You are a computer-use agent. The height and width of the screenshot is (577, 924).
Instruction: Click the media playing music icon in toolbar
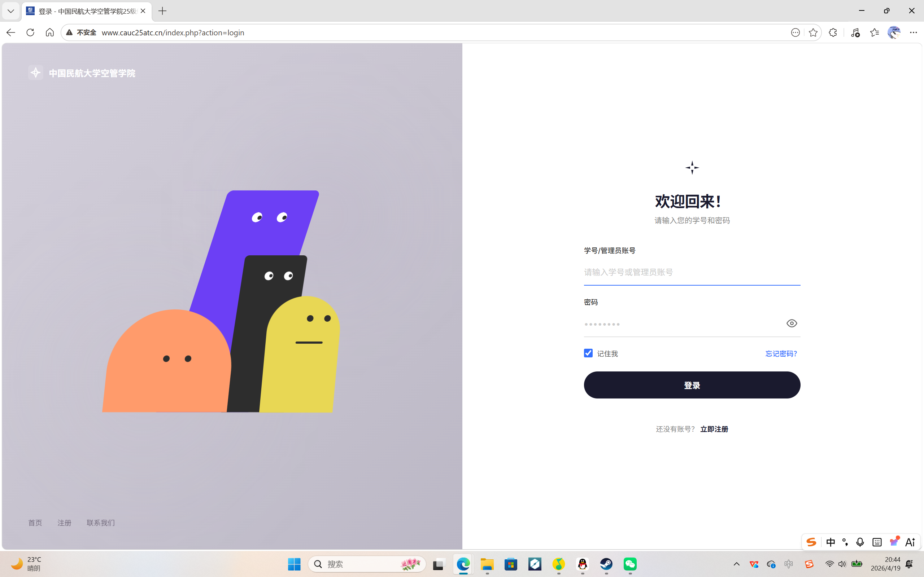point(855,32)
